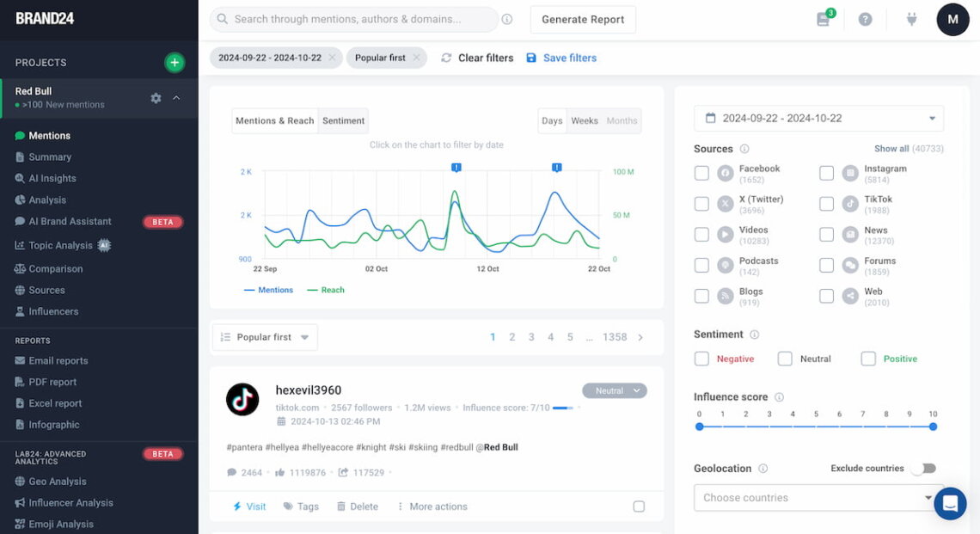Open the date range picker dropdown
980x534 pixels.
click(818, 118)
